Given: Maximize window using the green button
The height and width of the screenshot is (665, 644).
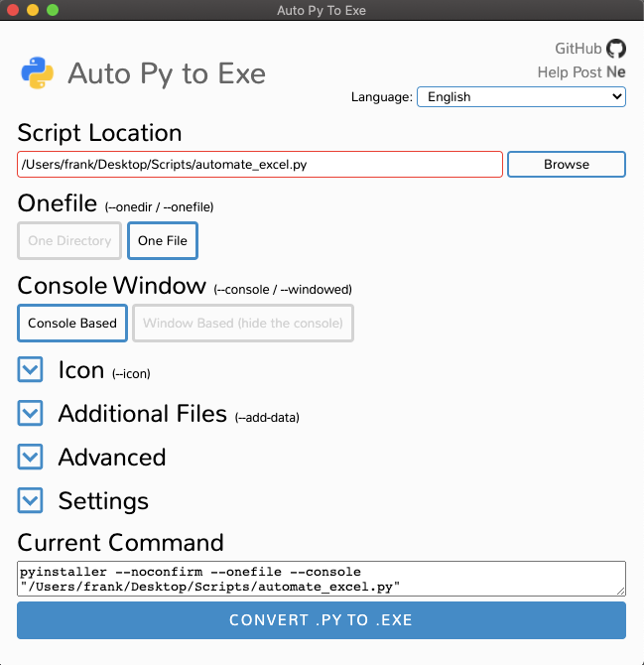Looking at the screenshot, I should [53, 10].
